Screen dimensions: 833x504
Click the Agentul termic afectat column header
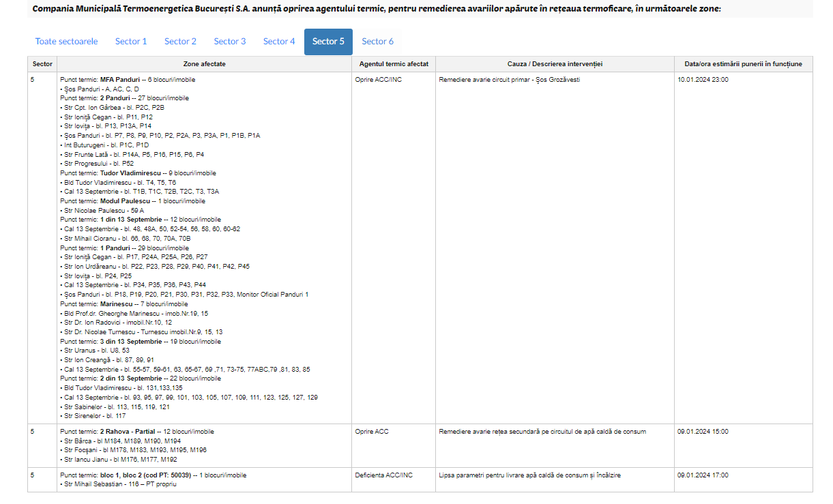[394, 64]
